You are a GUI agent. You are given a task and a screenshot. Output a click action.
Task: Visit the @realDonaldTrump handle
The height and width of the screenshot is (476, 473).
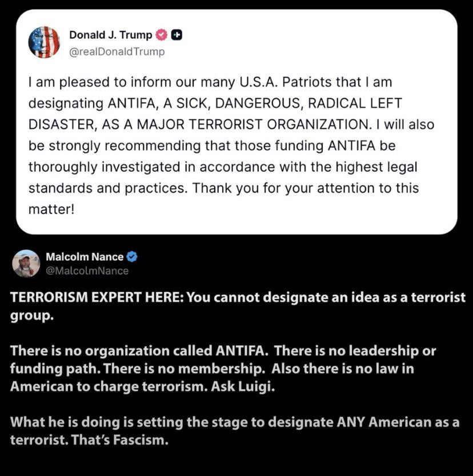117,51
